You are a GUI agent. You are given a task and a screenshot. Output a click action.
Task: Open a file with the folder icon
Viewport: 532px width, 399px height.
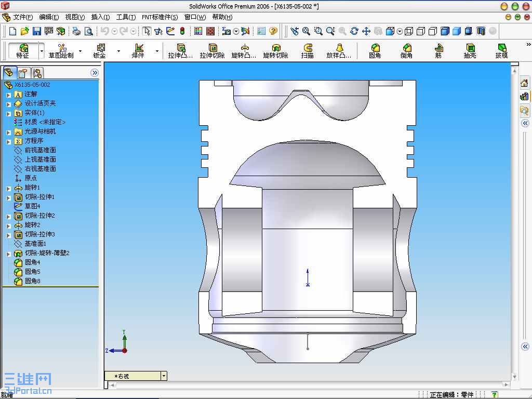point(24,31)
